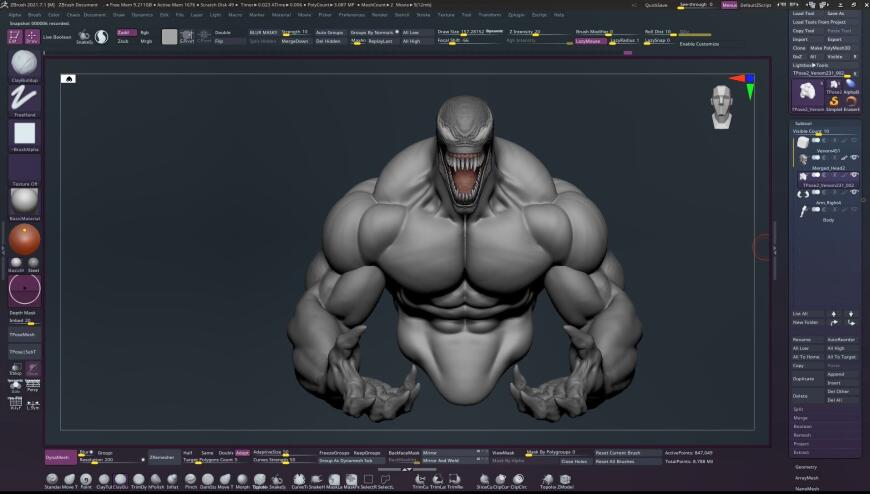Click the DynaMesh button
The height and width of the screenshot is (494, 870).
pos(60,457)
